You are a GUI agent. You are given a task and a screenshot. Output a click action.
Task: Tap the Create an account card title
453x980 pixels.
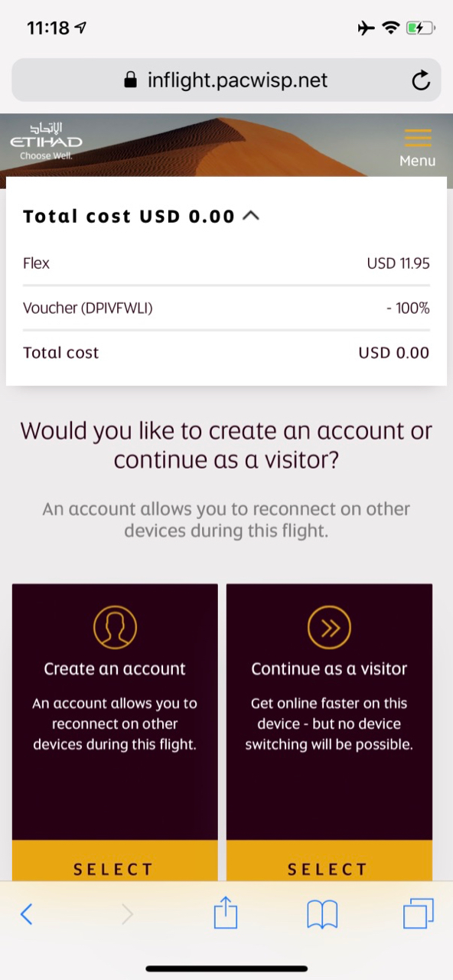[115, 668]
